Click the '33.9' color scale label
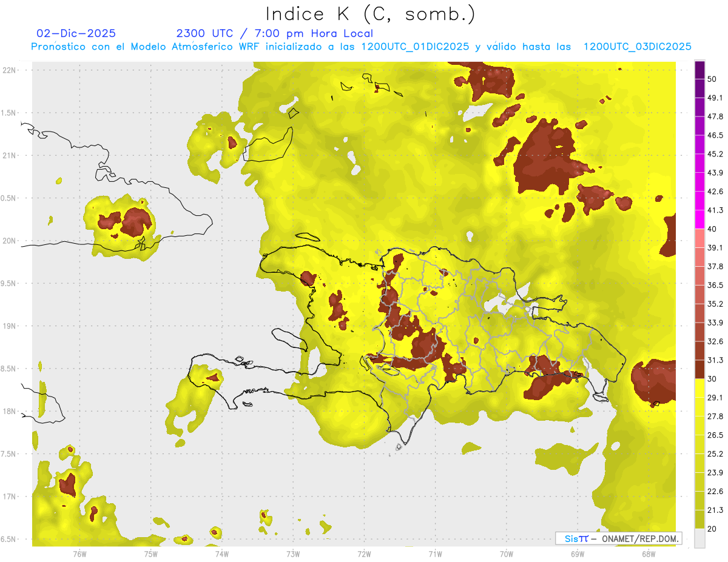Screen dimensions: 728x562 [715, 323]
